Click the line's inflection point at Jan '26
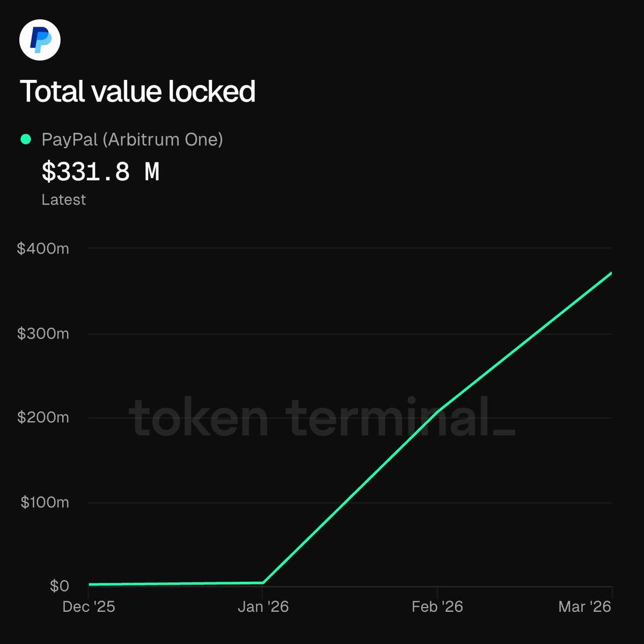 tap(263, 582)
